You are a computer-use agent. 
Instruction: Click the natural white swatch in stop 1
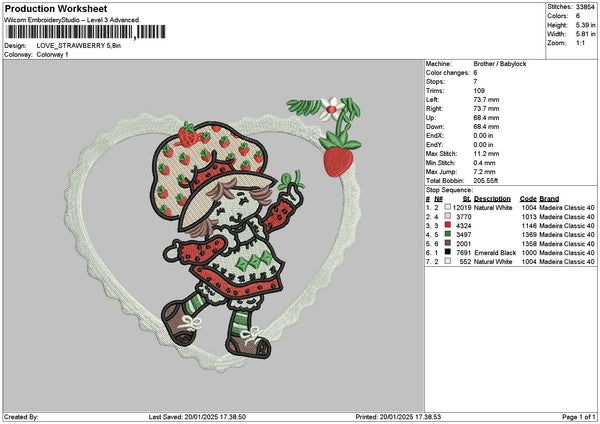447,207
